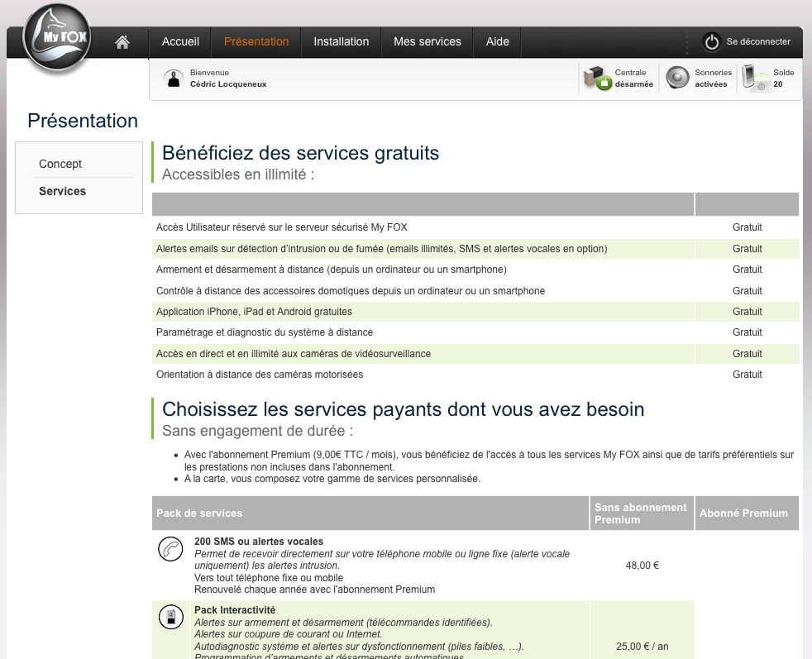Viewport: 812px width, 659px height.
Task: Click the Pack Interactivité title
Action: tap(235, 610)
